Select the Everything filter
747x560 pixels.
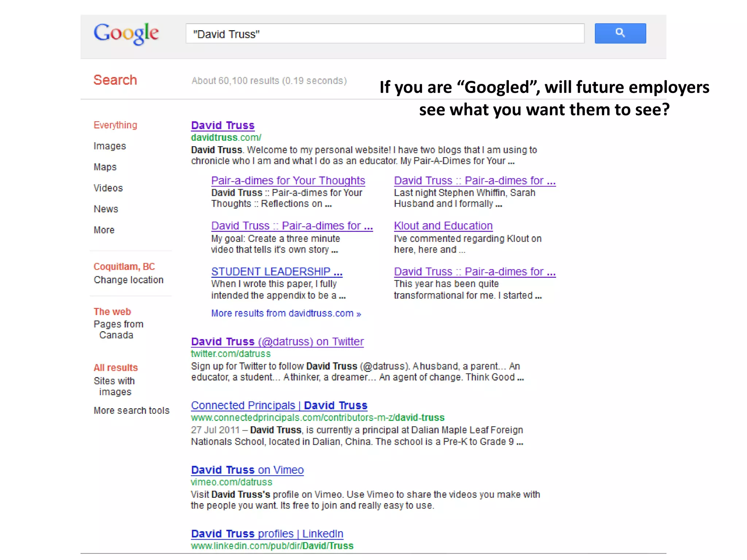(x=115, y=125)
